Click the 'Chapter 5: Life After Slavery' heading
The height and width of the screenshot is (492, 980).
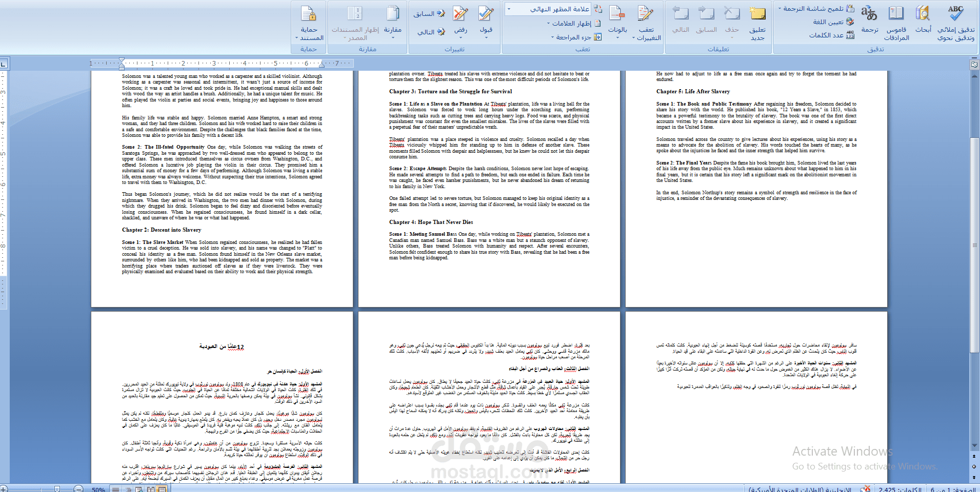(x=693, y=91)
